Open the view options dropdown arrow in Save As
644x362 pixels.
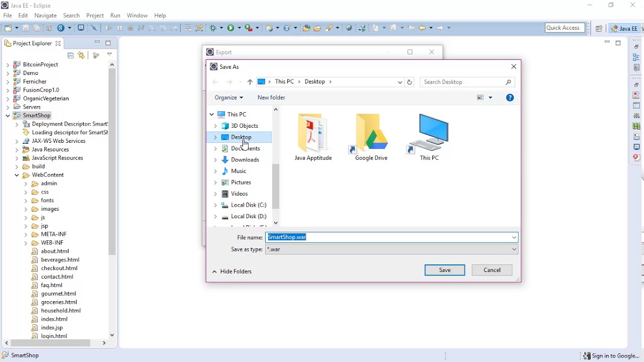coord(491,98)
